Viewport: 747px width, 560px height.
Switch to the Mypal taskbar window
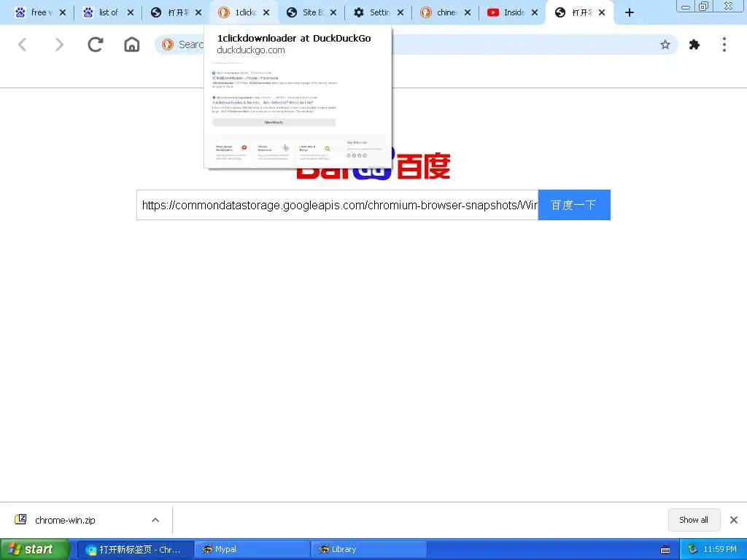(252, 549)
